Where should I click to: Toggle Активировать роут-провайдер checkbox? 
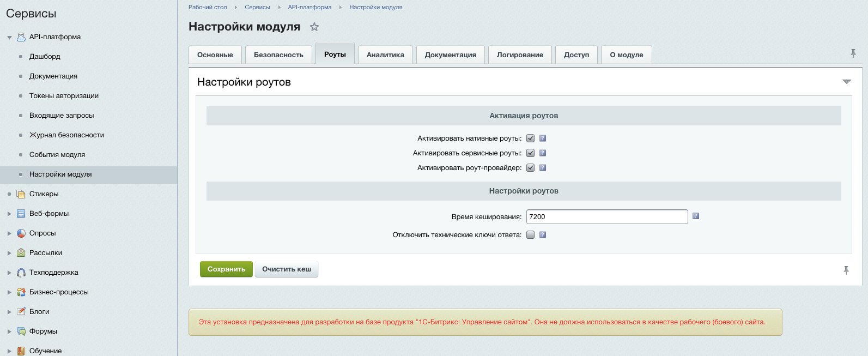tap(531, 168)
